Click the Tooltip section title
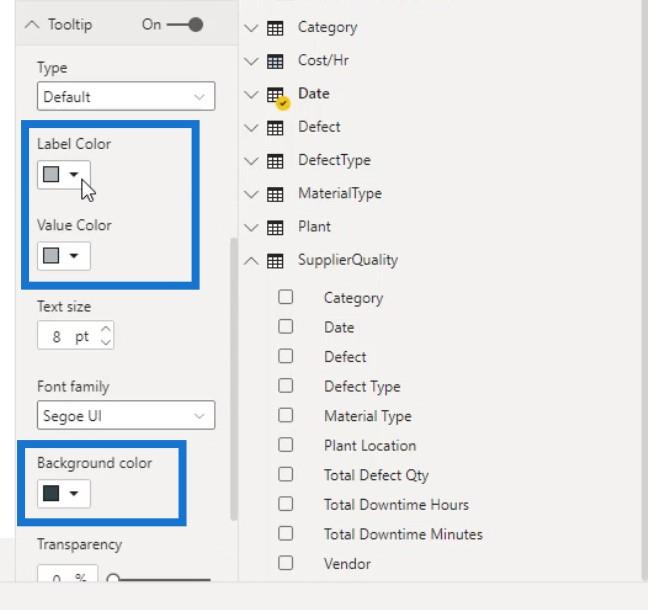 coord(70,25)
